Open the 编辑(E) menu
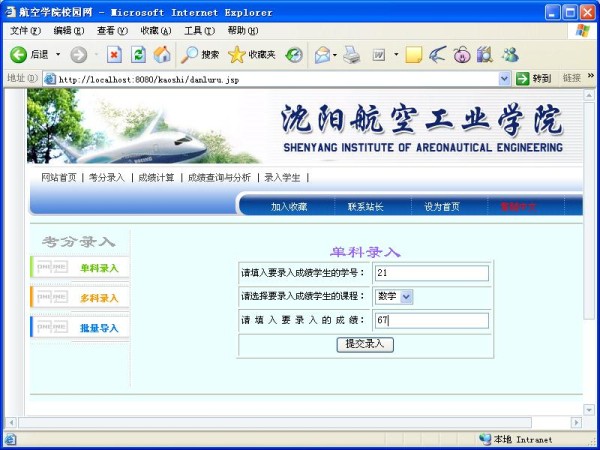600x450 pixels. (x=69, y=31)
